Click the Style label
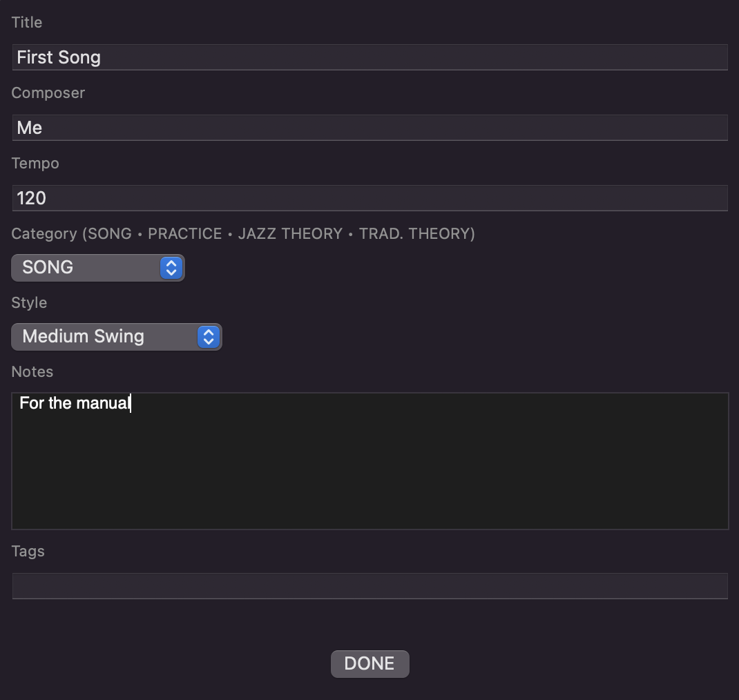Image resolution: width=739 pixels, height=700 pixels. (29, 302)
